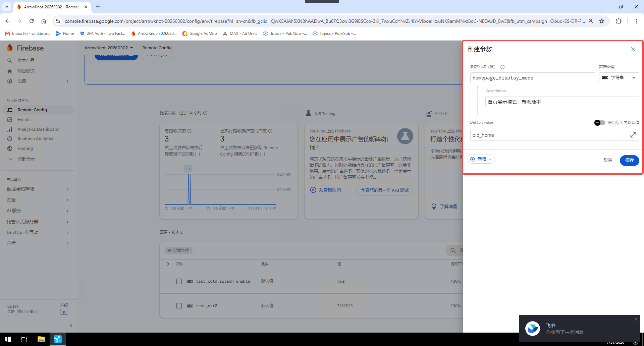Image resolution: width=644 pixels, height=346 pixels.
Task: Toggle 使用应用内默认值 switch
Action: pos(599,123)
